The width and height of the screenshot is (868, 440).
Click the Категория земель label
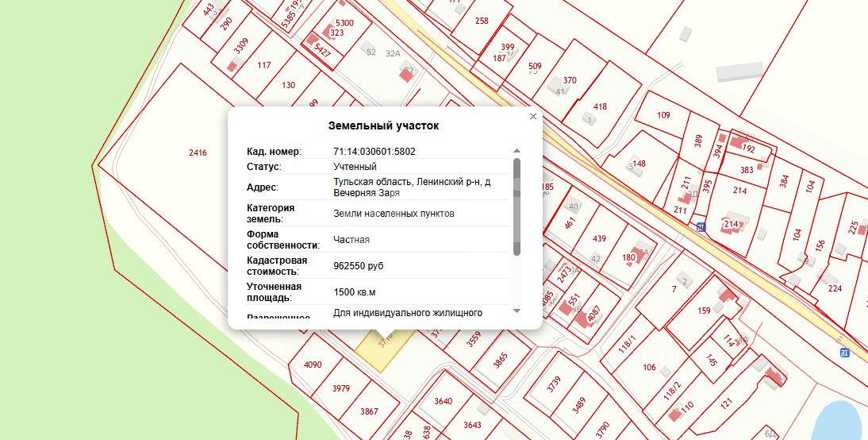point(271,214)
